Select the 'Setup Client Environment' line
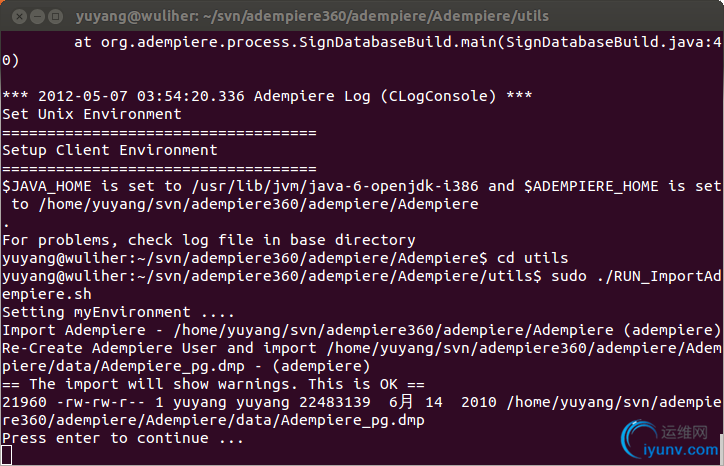The image size is (724, 466). click(x=109, y=150)
